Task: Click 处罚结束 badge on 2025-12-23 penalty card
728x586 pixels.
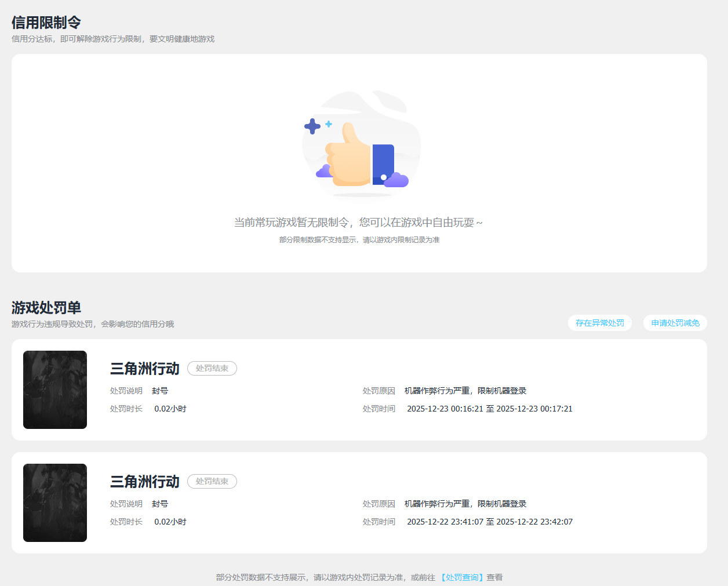Action: point(212,368)
